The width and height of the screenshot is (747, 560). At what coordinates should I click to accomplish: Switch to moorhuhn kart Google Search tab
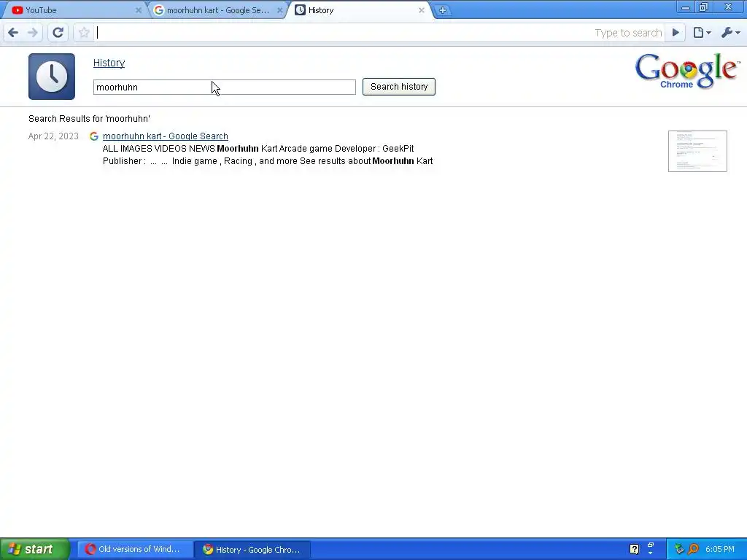pos(218,10)
